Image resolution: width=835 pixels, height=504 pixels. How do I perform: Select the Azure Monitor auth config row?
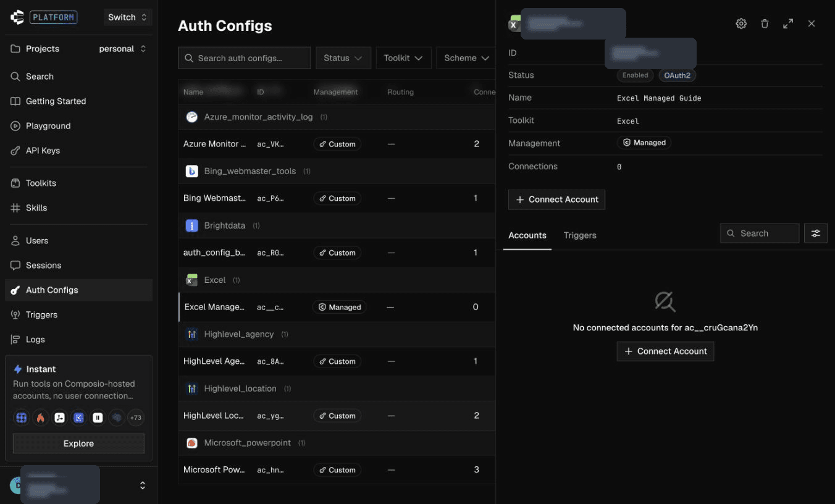pyautogui.click(x=337, y=144)
